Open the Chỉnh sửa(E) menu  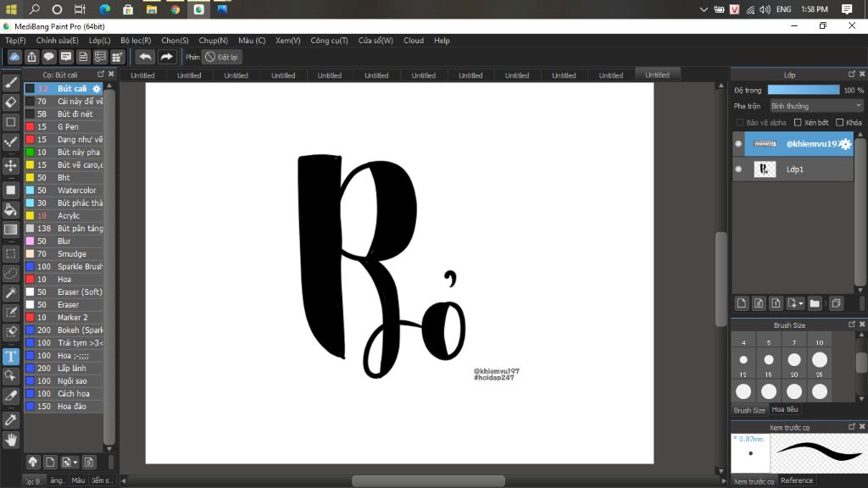(57, 41)
